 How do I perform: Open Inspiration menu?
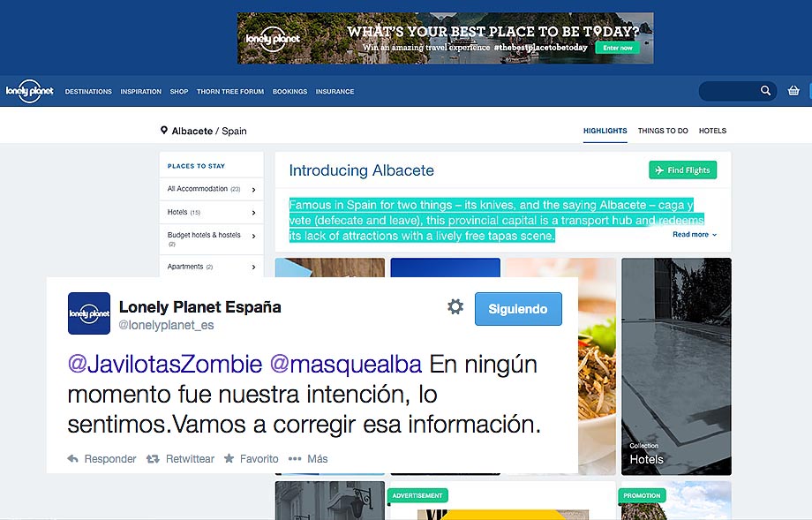click(141, 91)
